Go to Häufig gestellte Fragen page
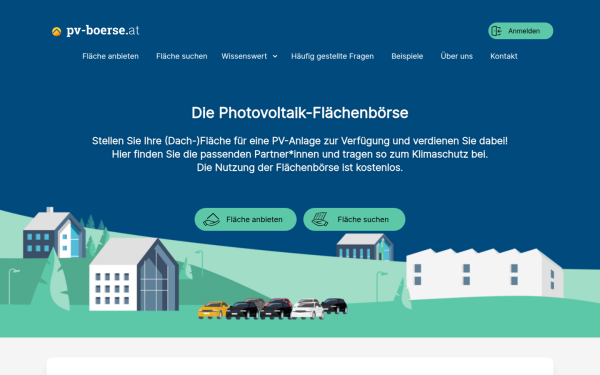 click(333, 56)
